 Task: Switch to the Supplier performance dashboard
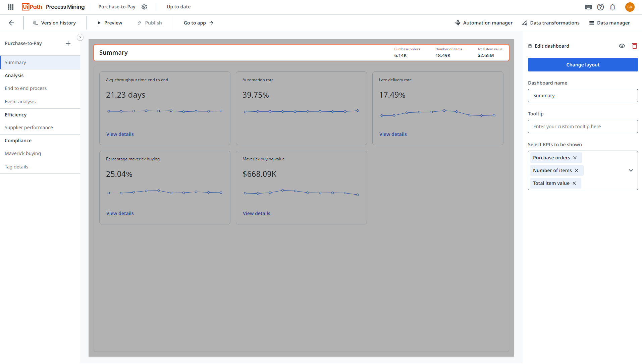29,127
